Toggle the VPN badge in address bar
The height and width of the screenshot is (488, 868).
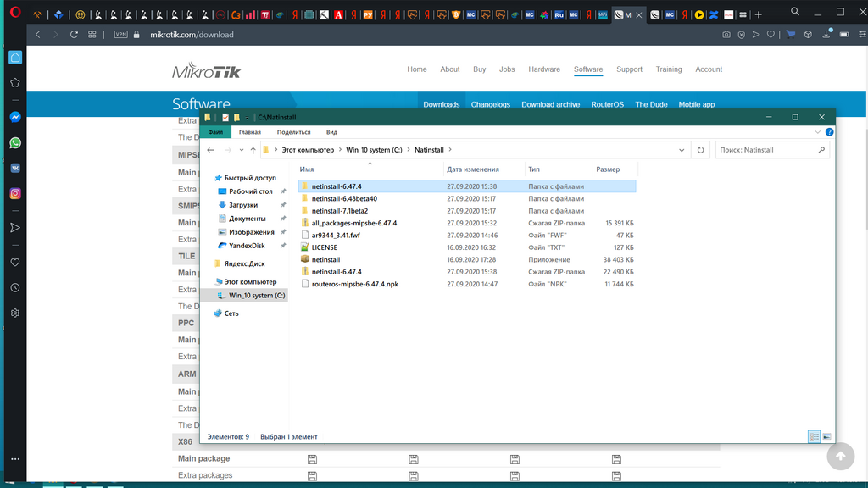pos(120,34)
